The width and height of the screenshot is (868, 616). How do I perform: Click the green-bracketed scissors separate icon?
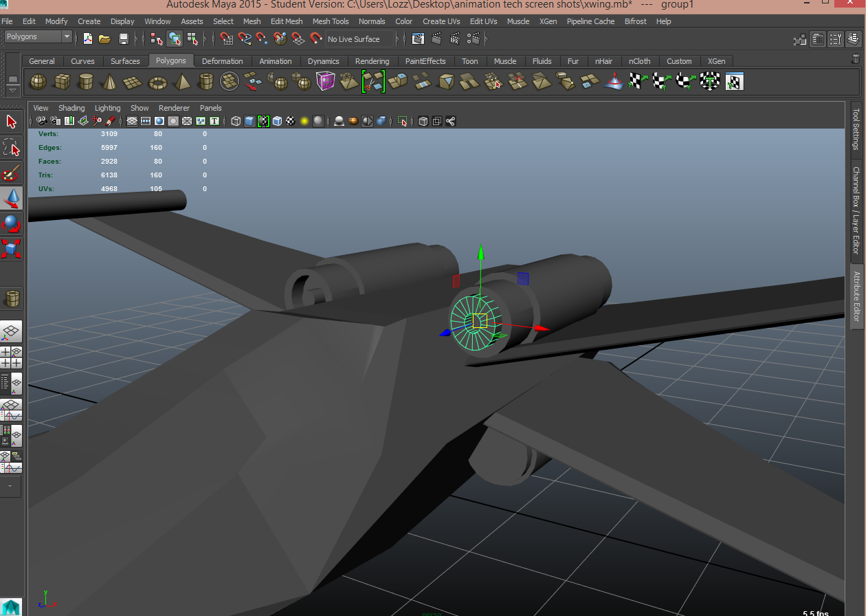click(x=373, y=82)
